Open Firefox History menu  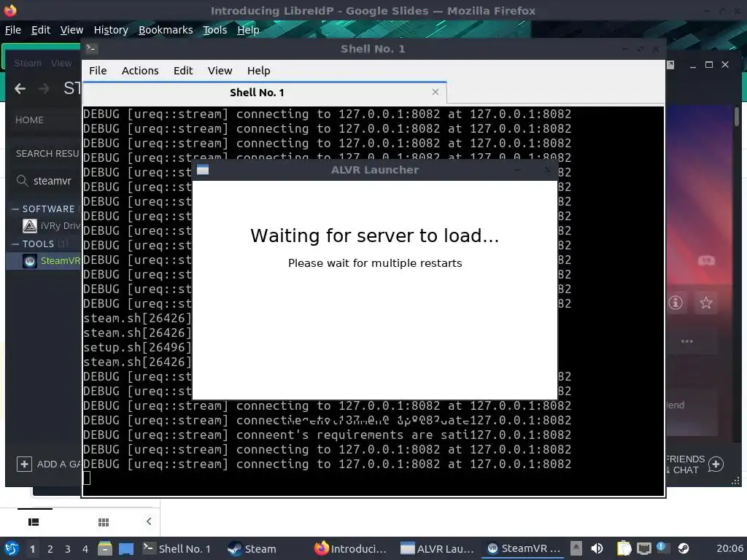pos(111,30)
